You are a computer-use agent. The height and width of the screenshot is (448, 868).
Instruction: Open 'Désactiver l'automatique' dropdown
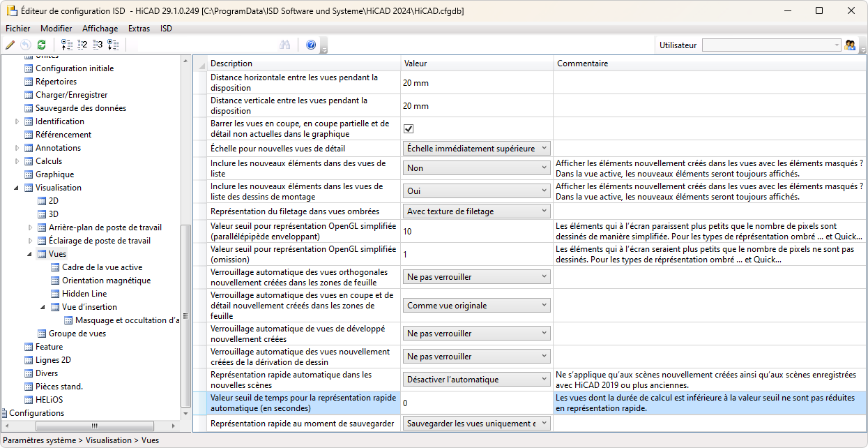pos(477,379)
